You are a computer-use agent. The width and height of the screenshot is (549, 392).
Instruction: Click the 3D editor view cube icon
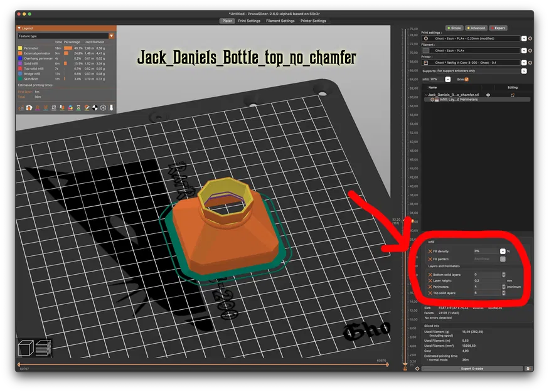[x=26, y=347]
